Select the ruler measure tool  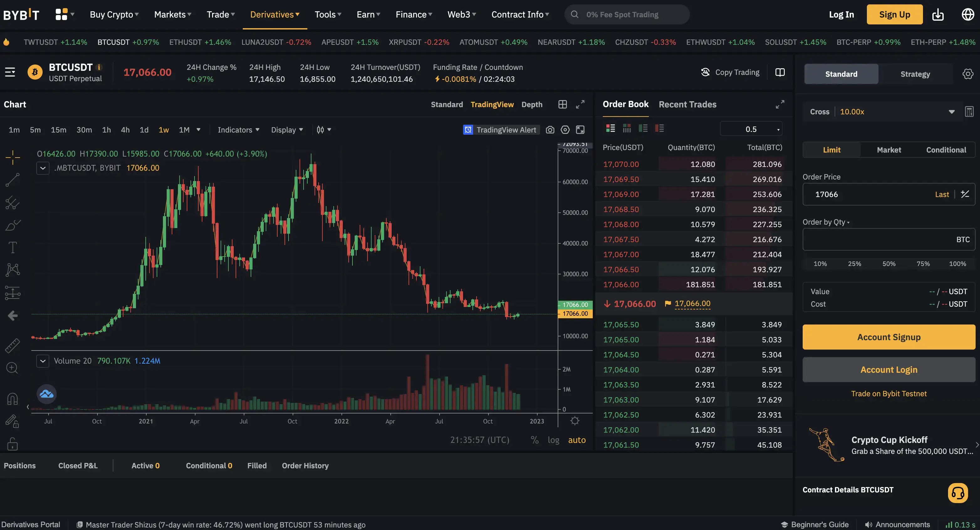tap(12, 346)
